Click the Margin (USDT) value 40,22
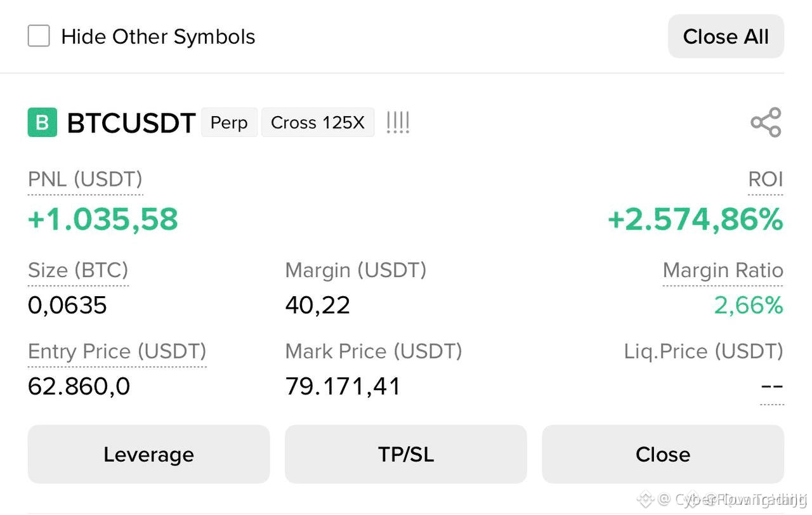The image size is (812, 515). pyautogui.click(x=318, y=306)
